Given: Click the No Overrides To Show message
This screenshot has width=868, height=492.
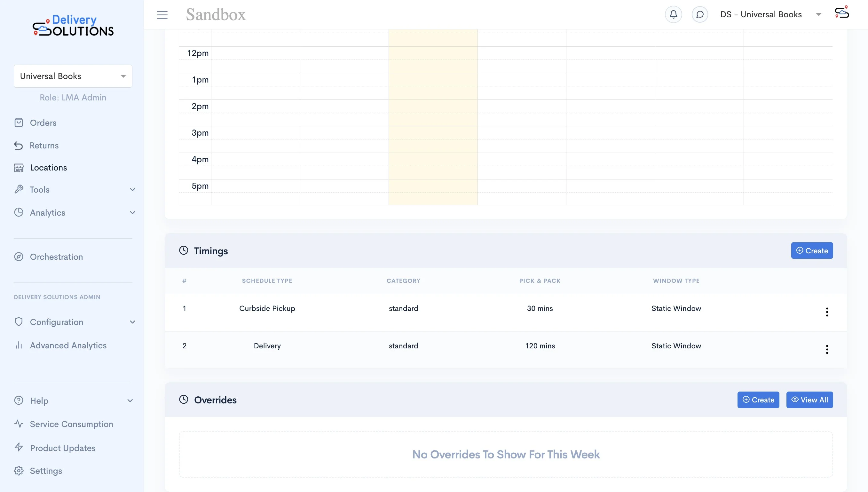Looking at the screenshot, I should [506, 455].
